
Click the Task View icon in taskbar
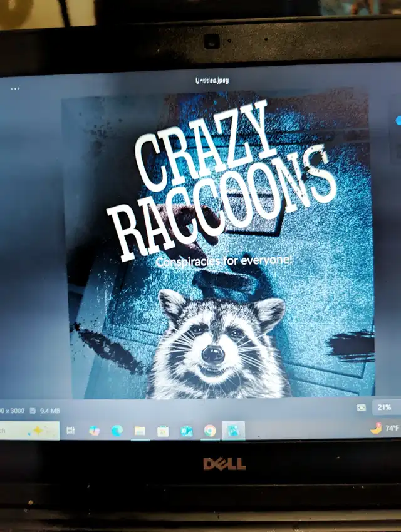click(71, 431)
